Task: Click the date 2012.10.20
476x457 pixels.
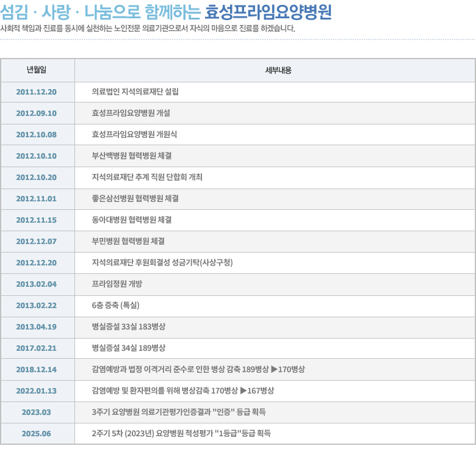Action: point(37,177)
